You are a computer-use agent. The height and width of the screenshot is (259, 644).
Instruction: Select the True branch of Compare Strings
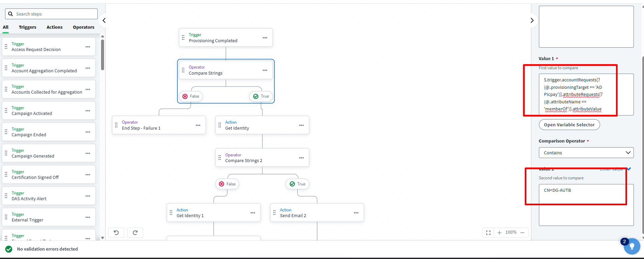[261, 96]
